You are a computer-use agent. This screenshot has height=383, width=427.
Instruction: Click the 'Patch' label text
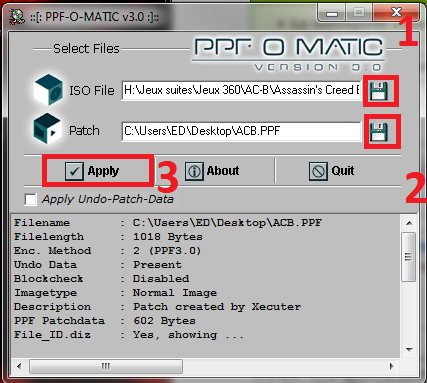[x=84, y=131]
